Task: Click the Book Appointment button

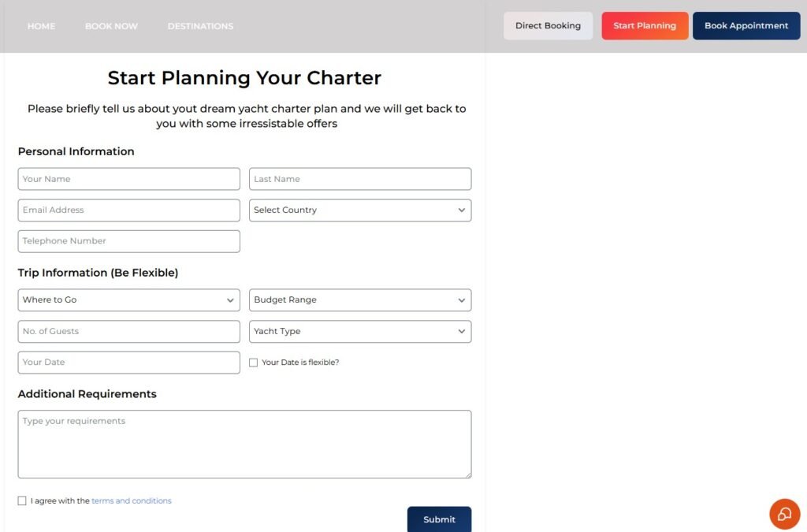Action: tap(746, 26)
